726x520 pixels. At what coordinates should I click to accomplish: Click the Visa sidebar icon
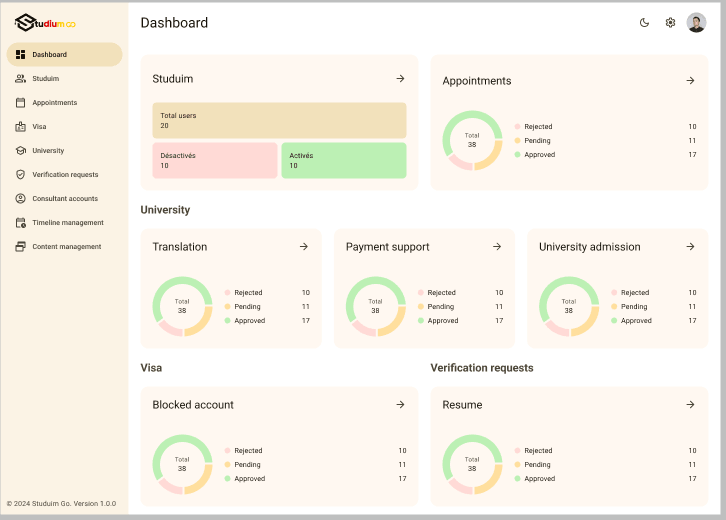click(21, 127)
